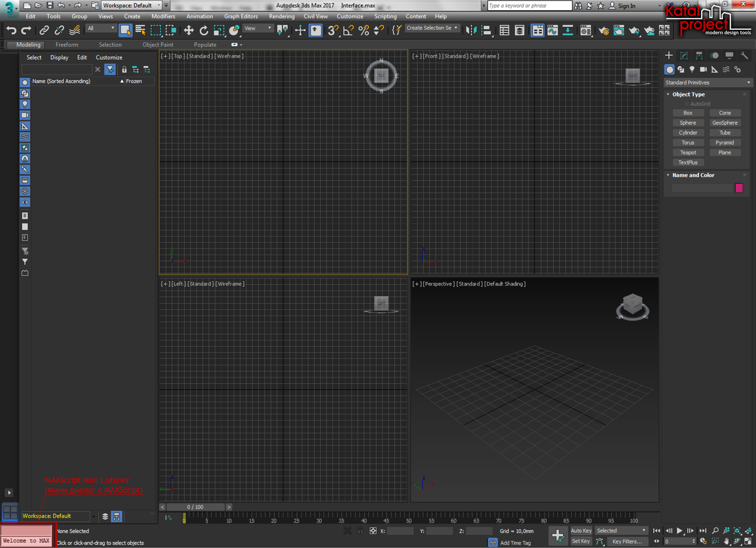
Task: Open the Modify panel tab icon
Action: pos(684,56)
